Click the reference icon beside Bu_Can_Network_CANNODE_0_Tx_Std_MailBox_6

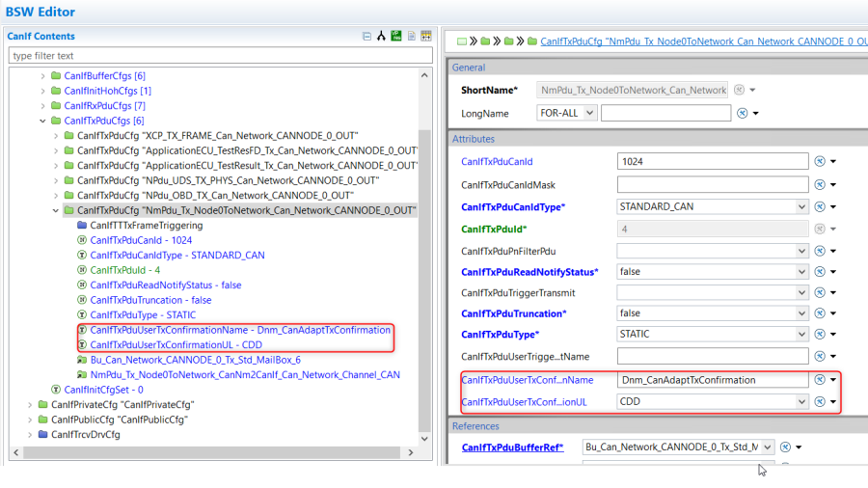pyautogui.click(x=82, y=360)
